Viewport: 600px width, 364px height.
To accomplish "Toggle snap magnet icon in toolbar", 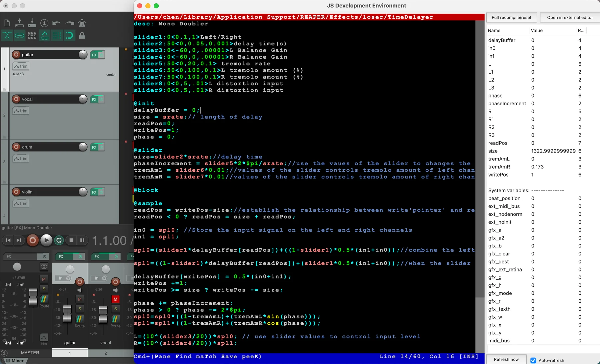I will pyautogui.click(x=69, y=35).
